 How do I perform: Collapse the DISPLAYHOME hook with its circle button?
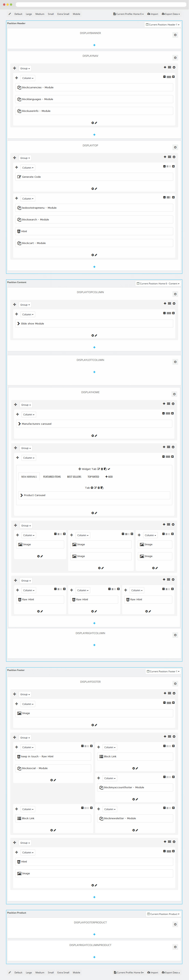click(x=174, y=394)
